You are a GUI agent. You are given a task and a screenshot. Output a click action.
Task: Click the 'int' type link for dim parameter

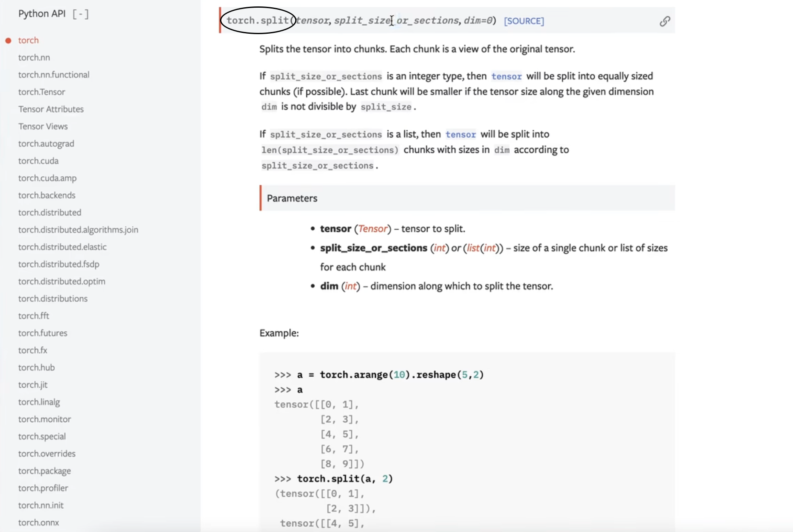tap(351, 286)
